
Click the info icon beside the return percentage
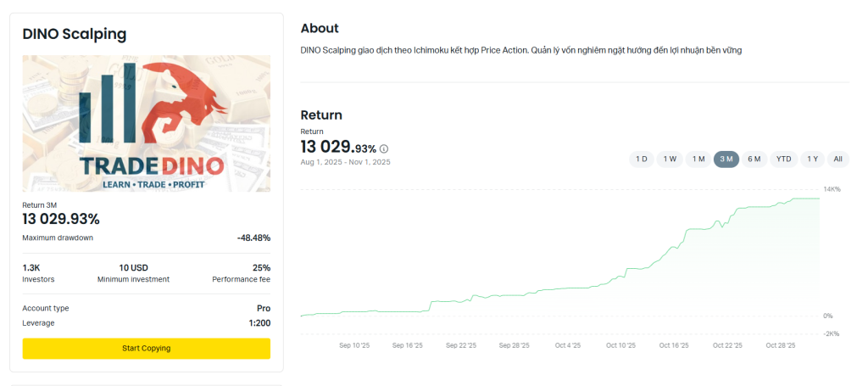[x=384, y=148]
